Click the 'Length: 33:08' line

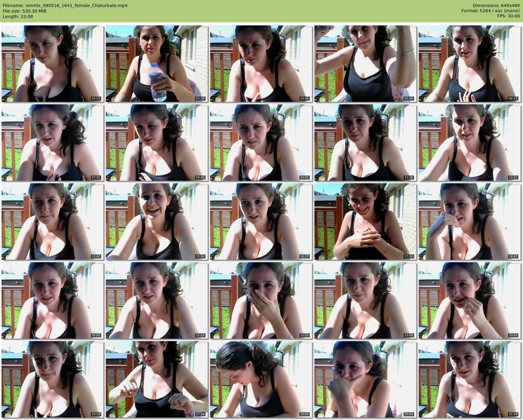coord(18,17)
